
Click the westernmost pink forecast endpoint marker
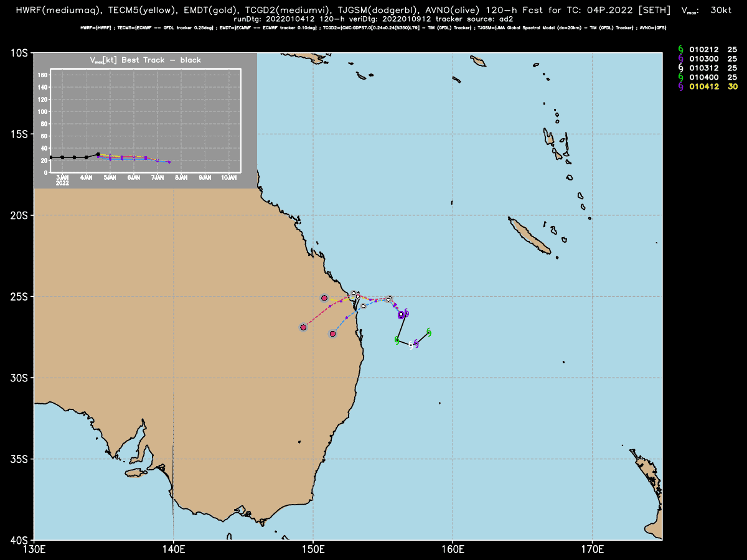point(303,327)
